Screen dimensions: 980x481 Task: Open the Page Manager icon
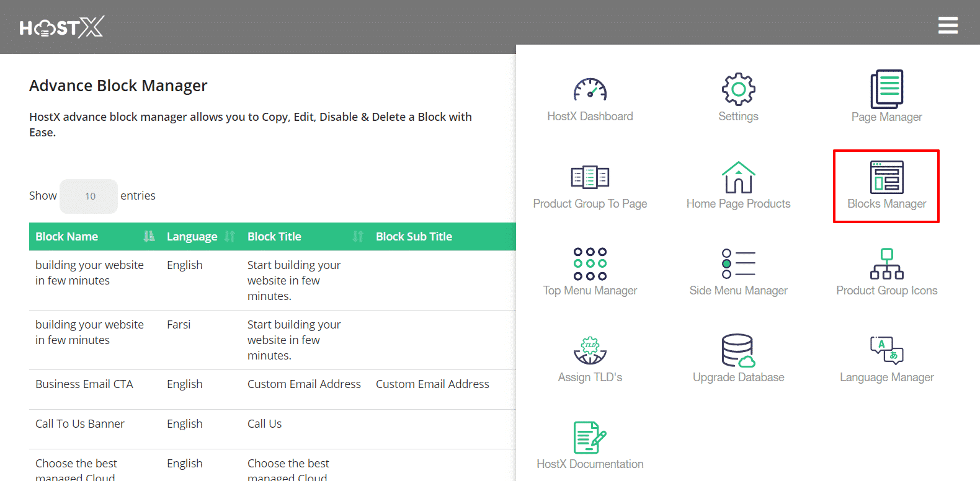click(886, 89)
